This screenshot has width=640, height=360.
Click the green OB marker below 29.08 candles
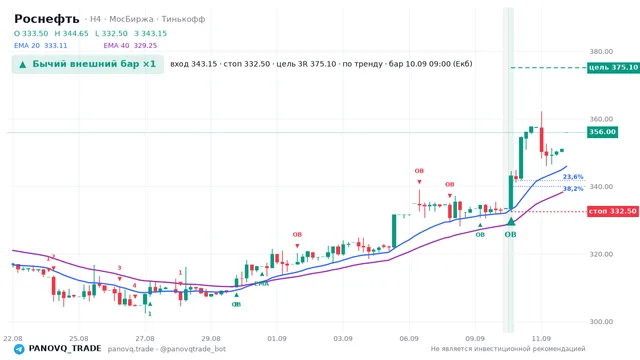click(236, 304)
